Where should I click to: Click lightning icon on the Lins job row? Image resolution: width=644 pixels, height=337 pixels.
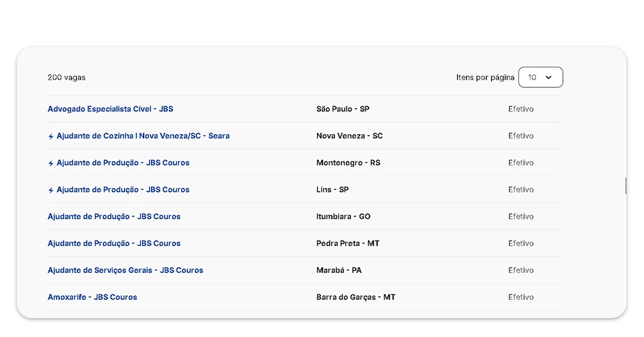point(51,190)
